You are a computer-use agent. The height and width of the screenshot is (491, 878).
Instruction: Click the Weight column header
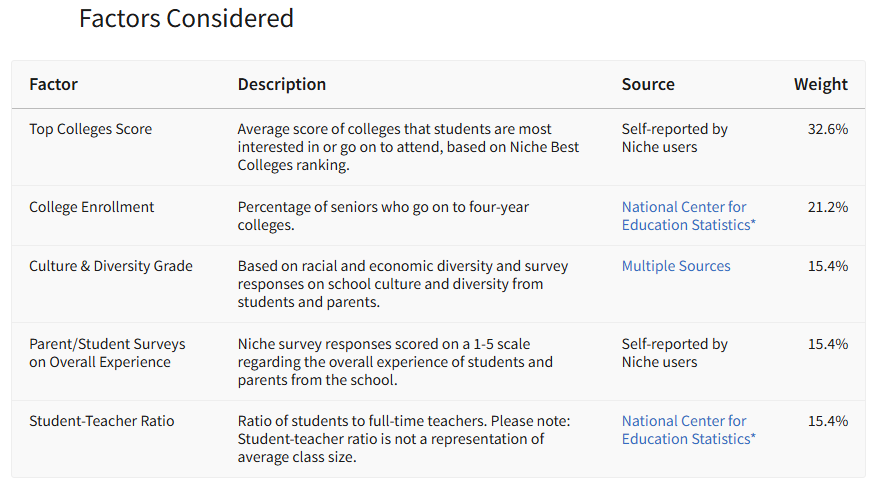click(820, 84)
